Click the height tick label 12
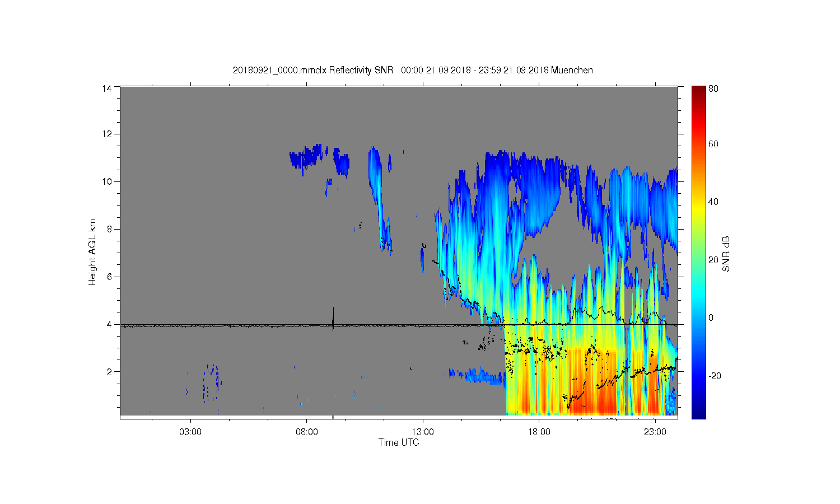Image resolution: width=840 pixels, height=504 pixels. 107,134
